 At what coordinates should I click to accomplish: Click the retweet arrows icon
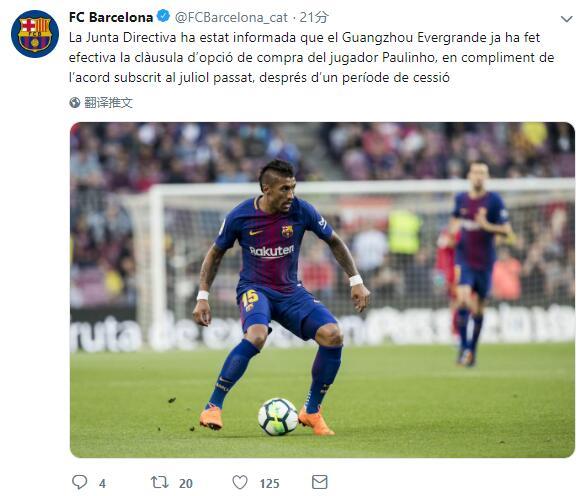(160, 482)
